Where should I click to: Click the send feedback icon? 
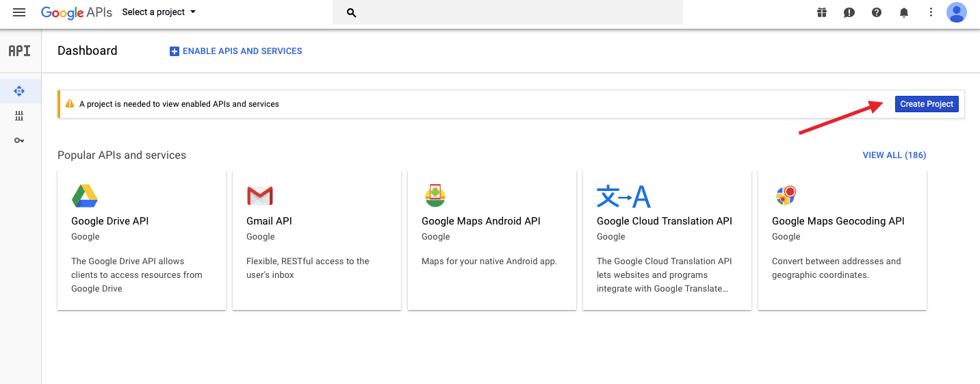[849, 12]
